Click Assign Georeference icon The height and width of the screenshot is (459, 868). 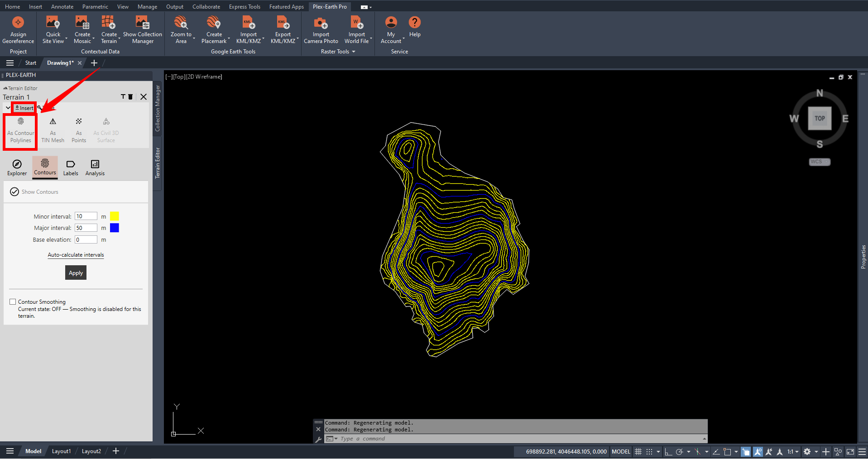[x=18, y=23]
